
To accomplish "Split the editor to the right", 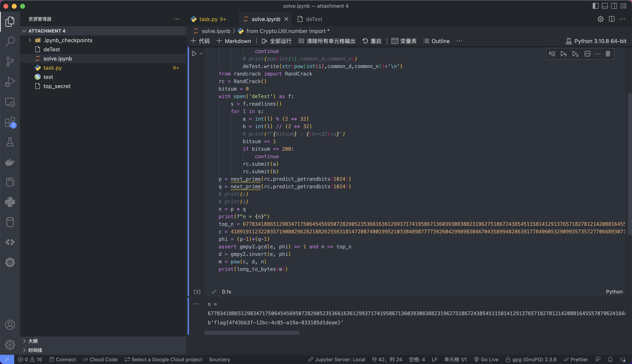I will click(x=612, y=19).
